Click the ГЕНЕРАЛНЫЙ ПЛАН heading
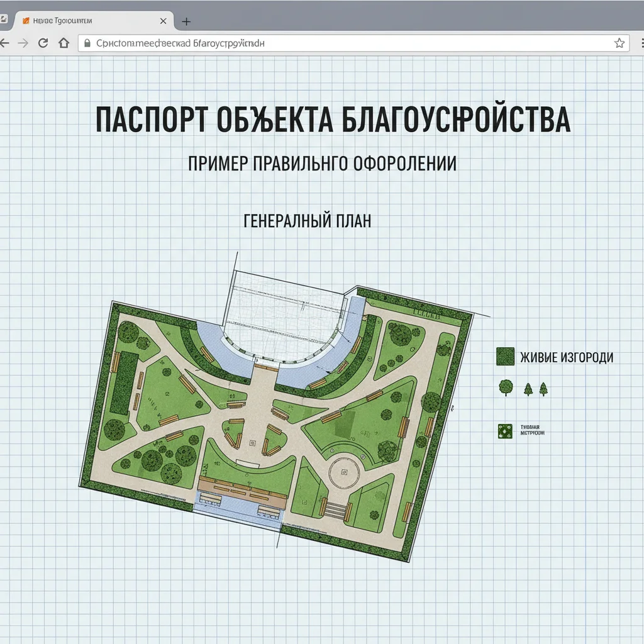This screenshot has width=644, height=644. (306, 221)
